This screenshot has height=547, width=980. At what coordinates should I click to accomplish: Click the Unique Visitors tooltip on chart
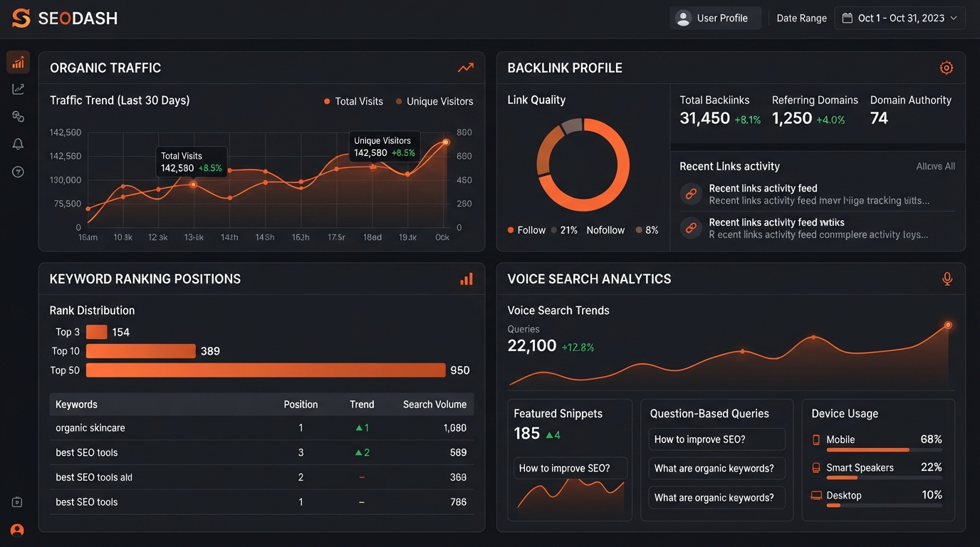[x=385, y=147]
